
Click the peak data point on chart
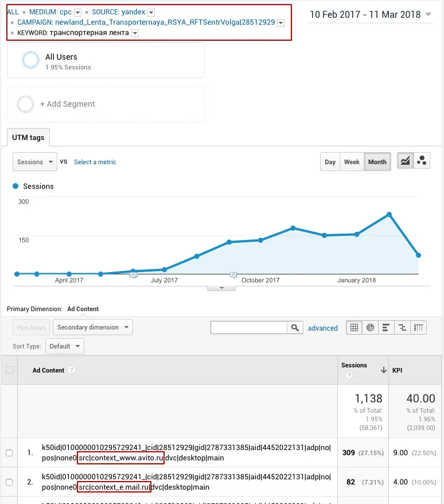pyautogui.click(x=389, y=214)
